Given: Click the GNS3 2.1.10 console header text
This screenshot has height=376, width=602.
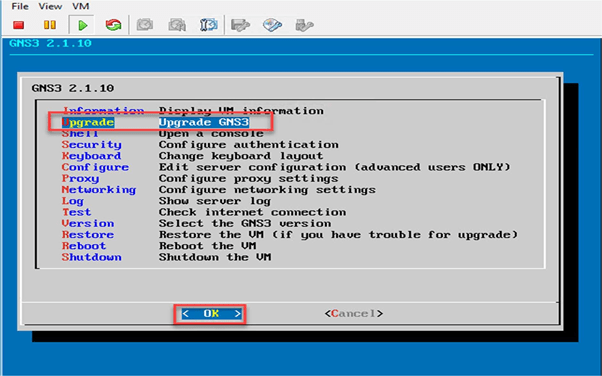Looking at the screenshot, I should [x=50, y=43].
